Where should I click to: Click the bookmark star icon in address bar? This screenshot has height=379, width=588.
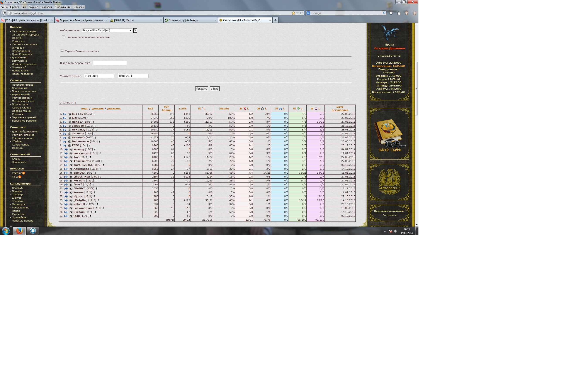[x=293, y=13]
